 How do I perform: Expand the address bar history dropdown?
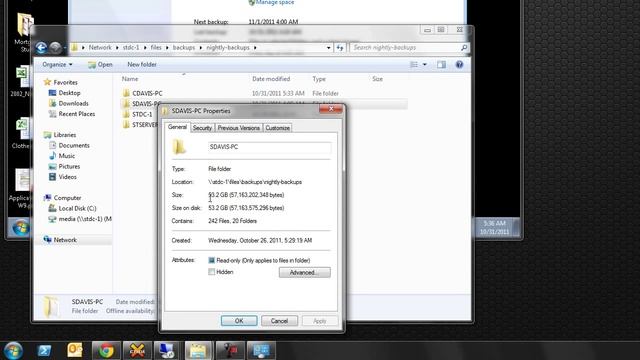(329, 48)
